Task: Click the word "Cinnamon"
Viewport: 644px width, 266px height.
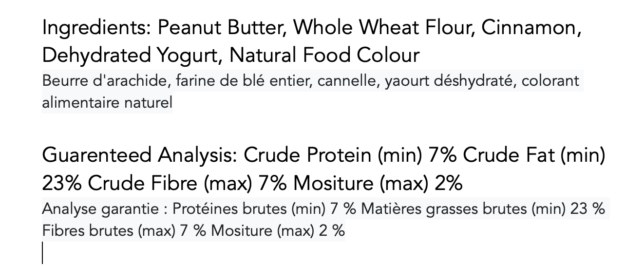Action: click(530, 28)
